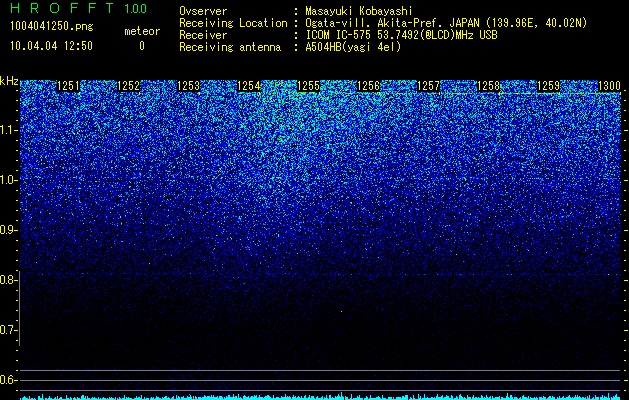Click the HROFFT title text
This screenshot has width=629, height=400.
pos(62,8)
